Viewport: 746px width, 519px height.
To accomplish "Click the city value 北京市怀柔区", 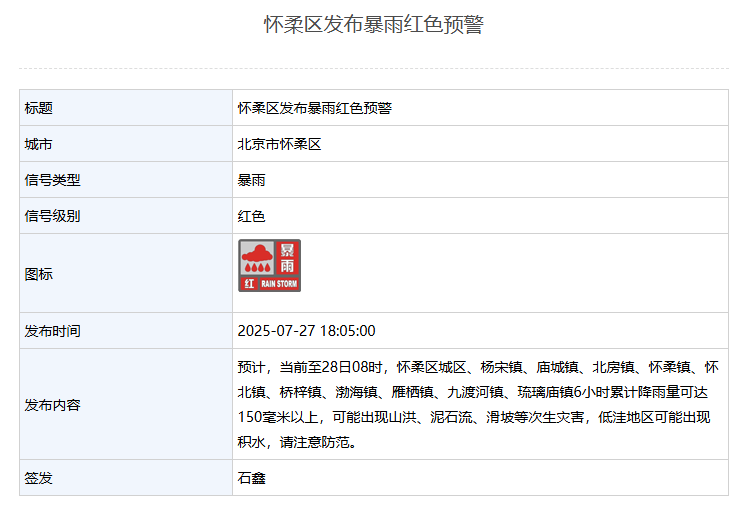I will pyautogui.click(x=279, y=144).
